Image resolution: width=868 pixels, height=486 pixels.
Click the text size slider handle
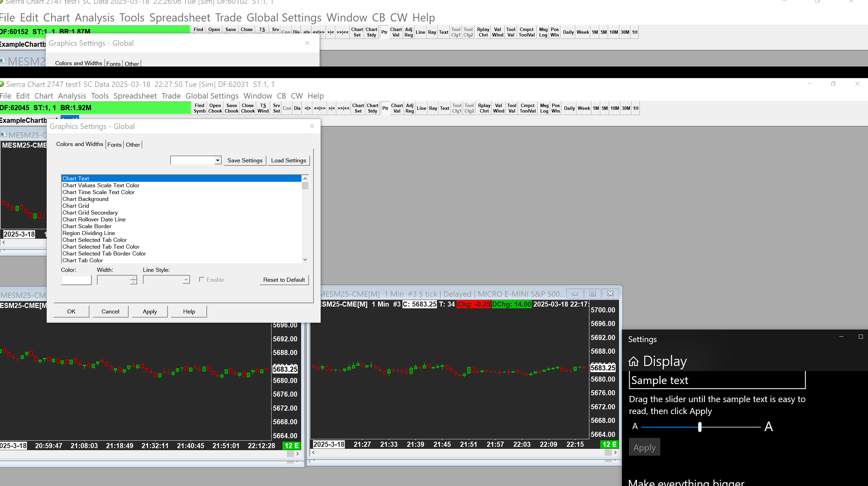(700, 427)
